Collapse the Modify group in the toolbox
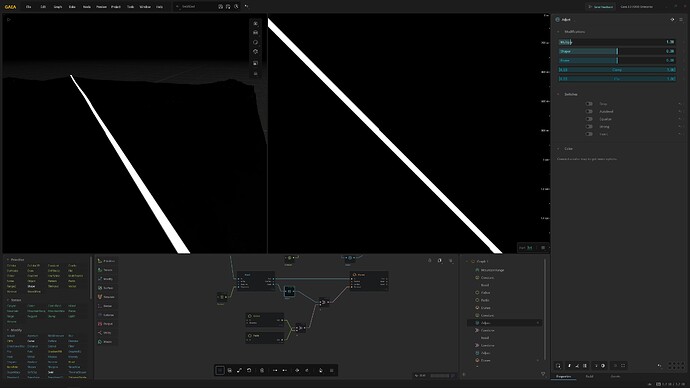 tap(8, 330)
